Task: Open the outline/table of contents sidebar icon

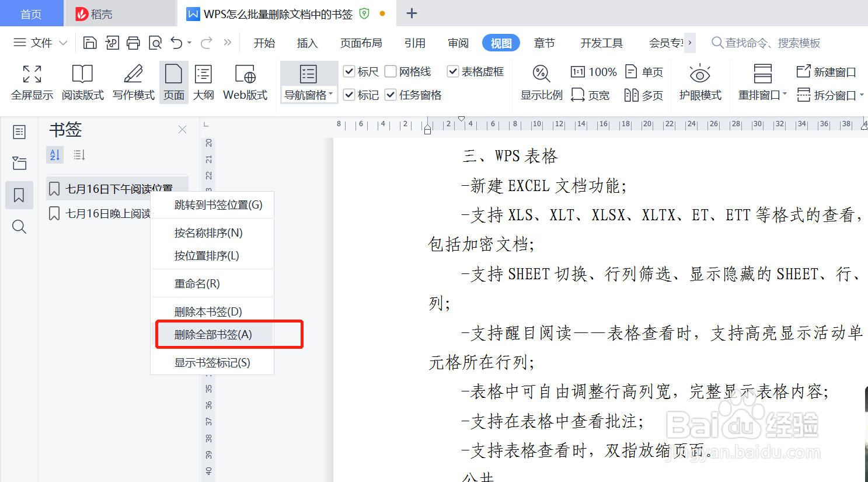Action: pyautogui.click(x=19, y=132)
